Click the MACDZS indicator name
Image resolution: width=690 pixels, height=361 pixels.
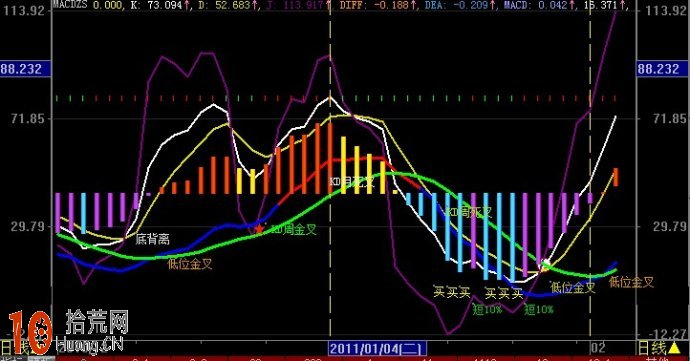click(x=70, y=5)
